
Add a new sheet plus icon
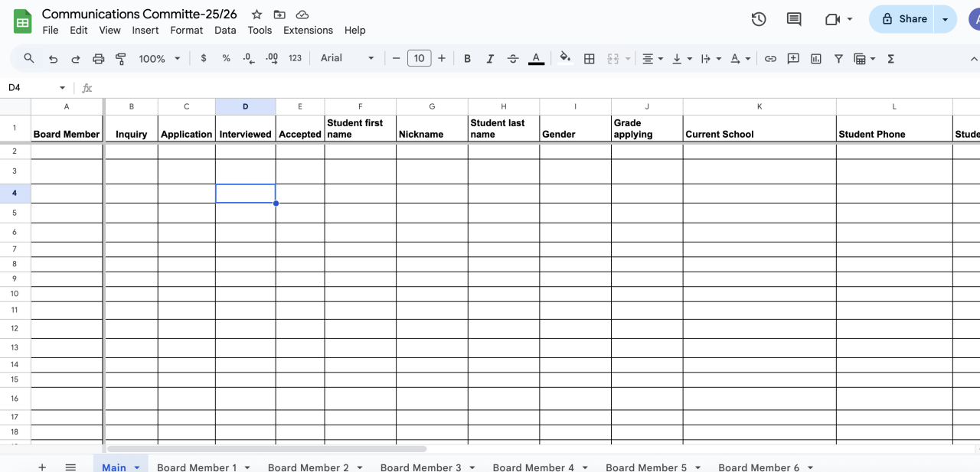(42, 467)
